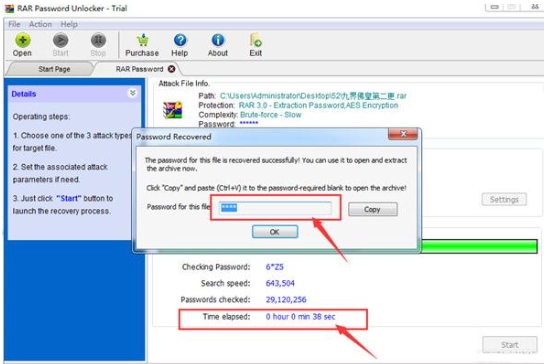Switch to the Start Page tab
Viewport: 544px width, 364px height.
tap(54, 69)
